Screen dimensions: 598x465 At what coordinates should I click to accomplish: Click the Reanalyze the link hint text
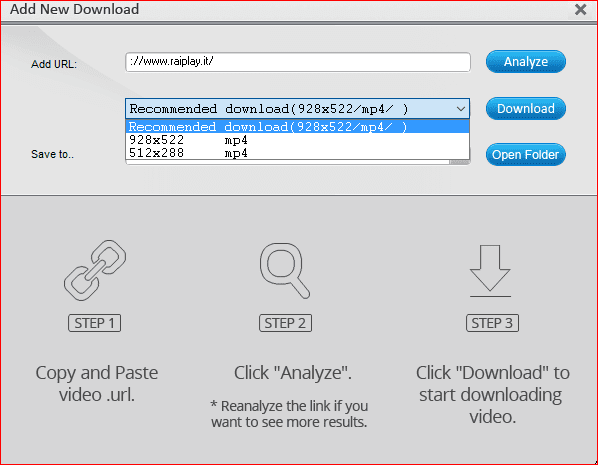[289, 414]
